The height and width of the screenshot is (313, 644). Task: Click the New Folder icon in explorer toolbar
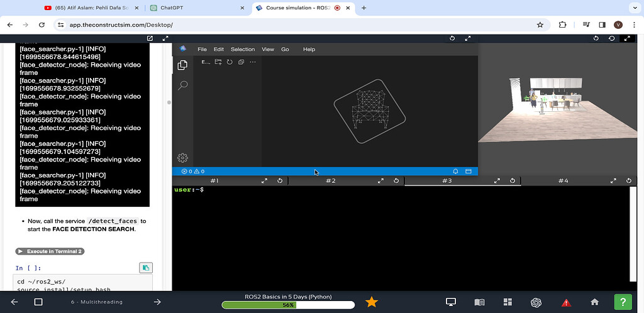[x=218, y=62]
